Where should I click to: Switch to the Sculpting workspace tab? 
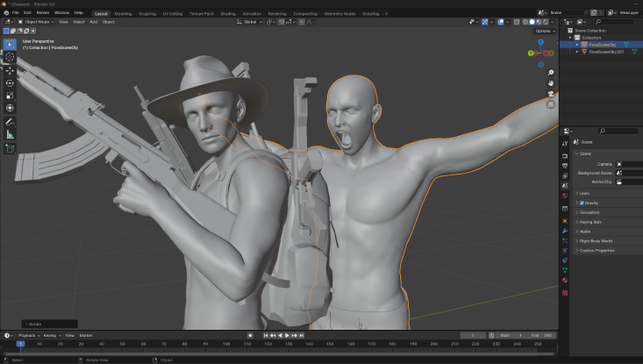147,14
